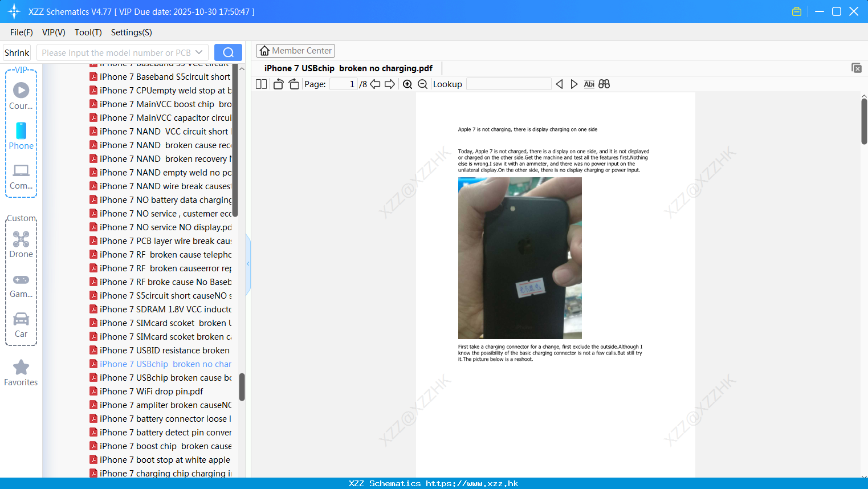Collapse the file list panel handle

pyautogui.click(x=248, y=264)
